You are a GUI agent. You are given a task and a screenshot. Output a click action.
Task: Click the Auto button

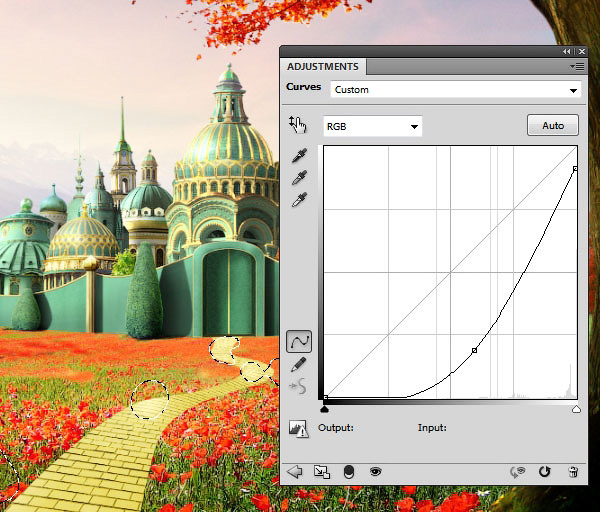553,125
